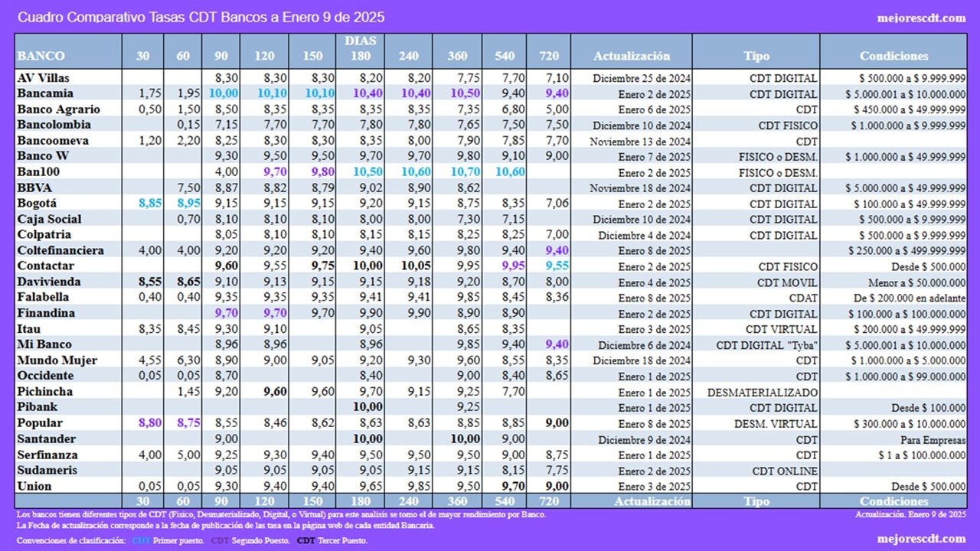Viewport: 980px width, 551px height.
Task: Click footer text 'Actualización. Enero 9 de 2025'
Action: 911,515
